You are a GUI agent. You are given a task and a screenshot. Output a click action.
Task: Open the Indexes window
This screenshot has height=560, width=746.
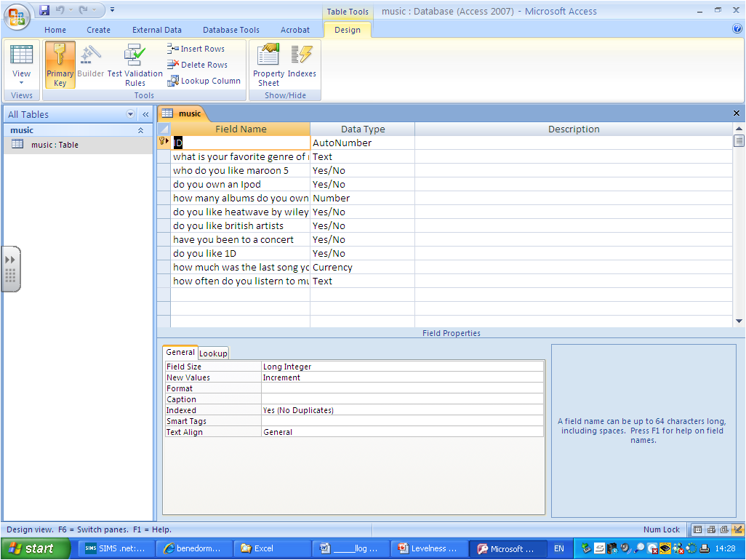302,64
